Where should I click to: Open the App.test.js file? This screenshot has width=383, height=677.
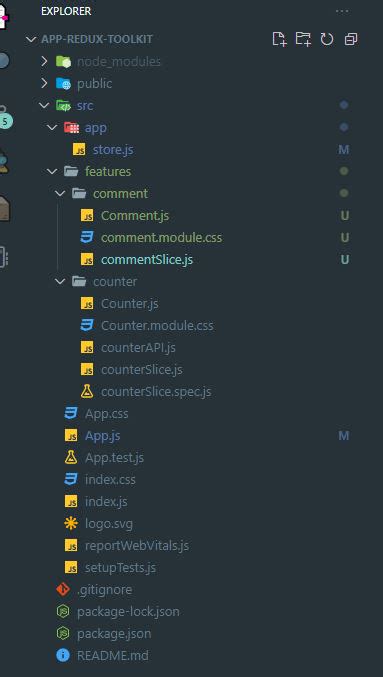(x=114, y=457)
